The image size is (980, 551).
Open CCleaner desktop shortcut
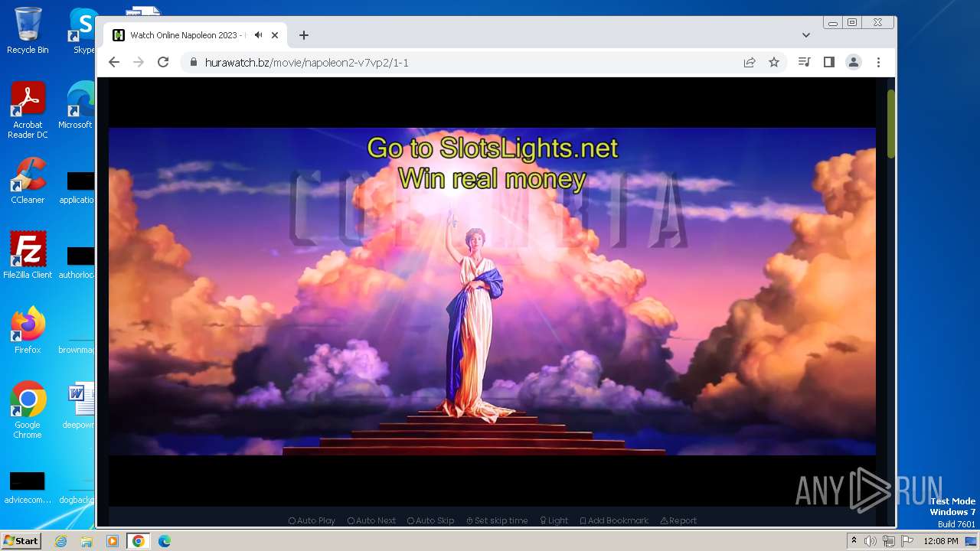pyautogui.click(x=28, y=181)
